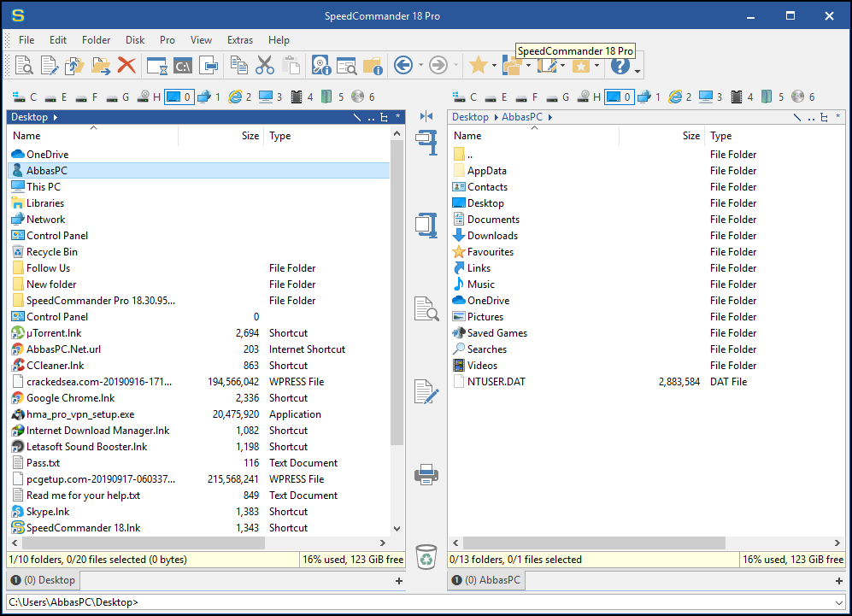
Task: Click the Forward navigation arrow icon
Action: 438,66
